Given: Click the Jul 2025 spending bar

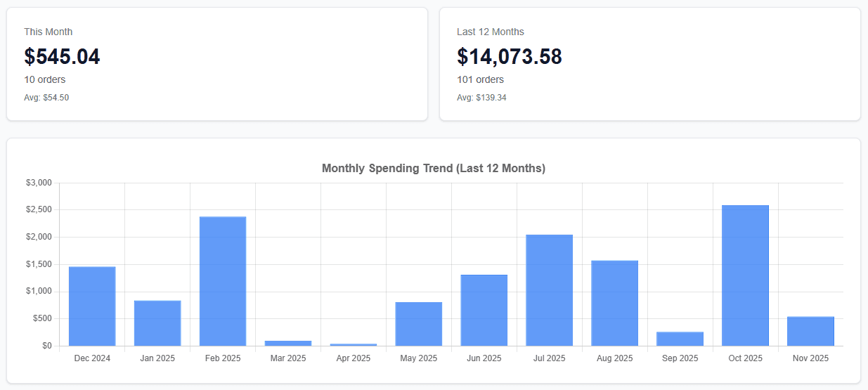Looking at the screenshot, I should (550, 290).
